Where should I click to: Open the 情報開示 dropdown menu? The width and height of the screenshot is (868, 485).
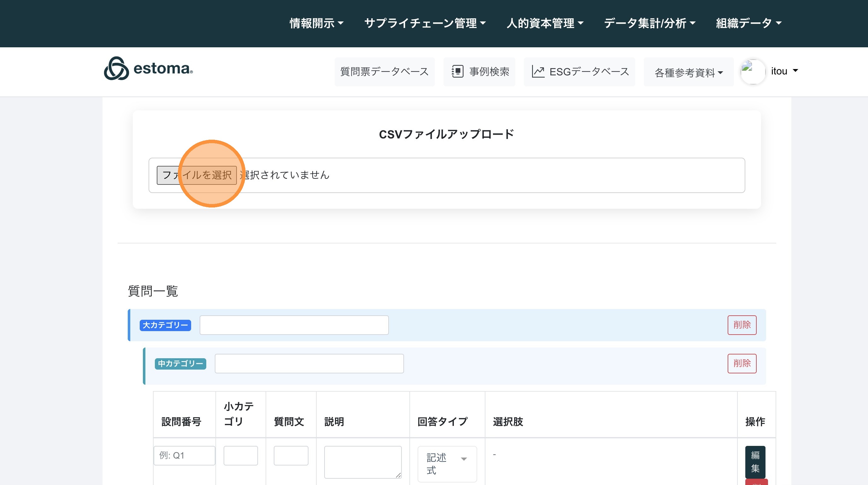316,23
